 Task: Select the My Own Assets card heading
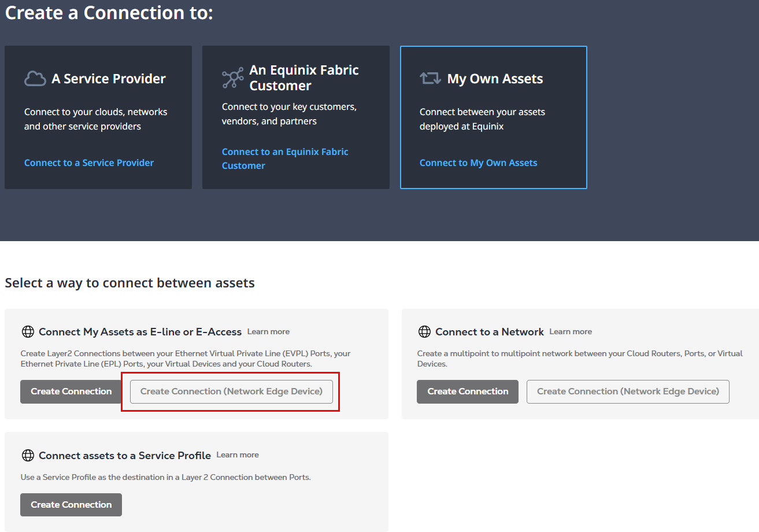495,79
